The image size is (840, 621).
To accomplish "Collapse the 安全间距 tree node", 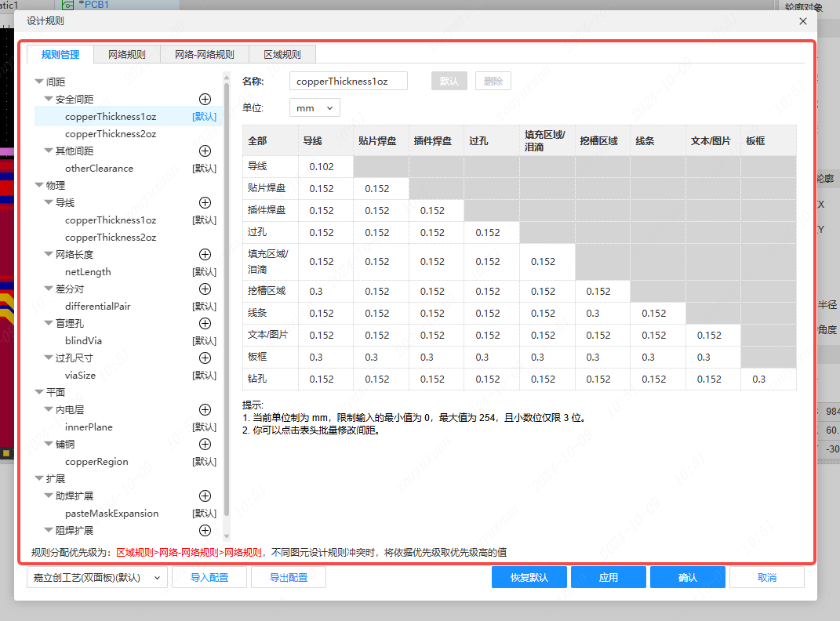I will pyautogui.click(x=49, y=99).
